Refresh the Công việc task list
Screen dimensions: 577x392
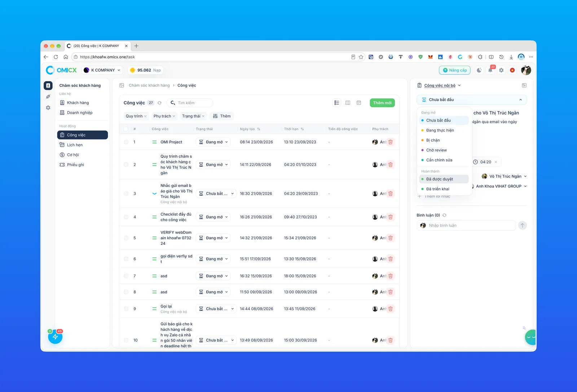159,103
